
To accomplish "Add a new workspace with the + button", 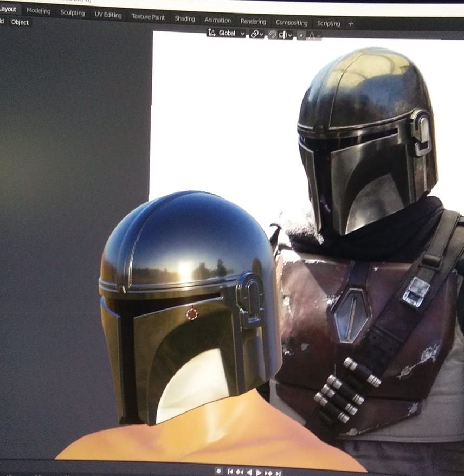I will click(350, 23).
